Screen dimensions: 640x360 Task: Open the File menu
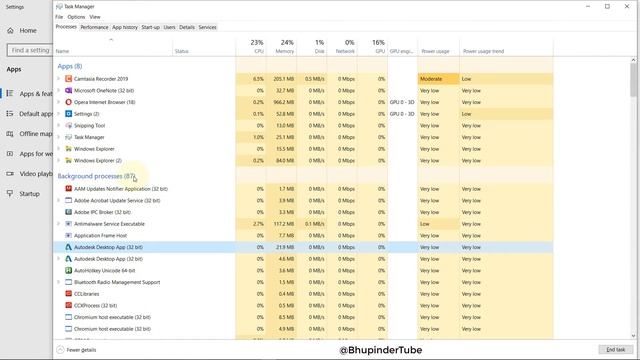pyautogui.click(x=59, y=17)
